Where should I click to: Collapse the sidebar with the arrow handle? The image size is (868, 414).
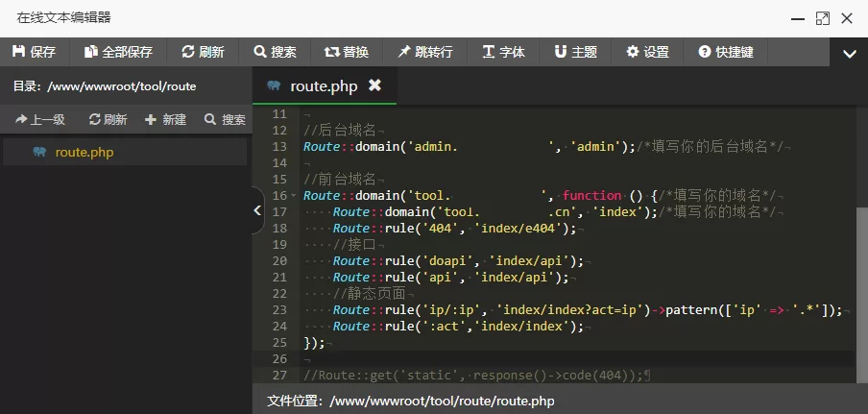pyautogui.click(x=257, y=210)
